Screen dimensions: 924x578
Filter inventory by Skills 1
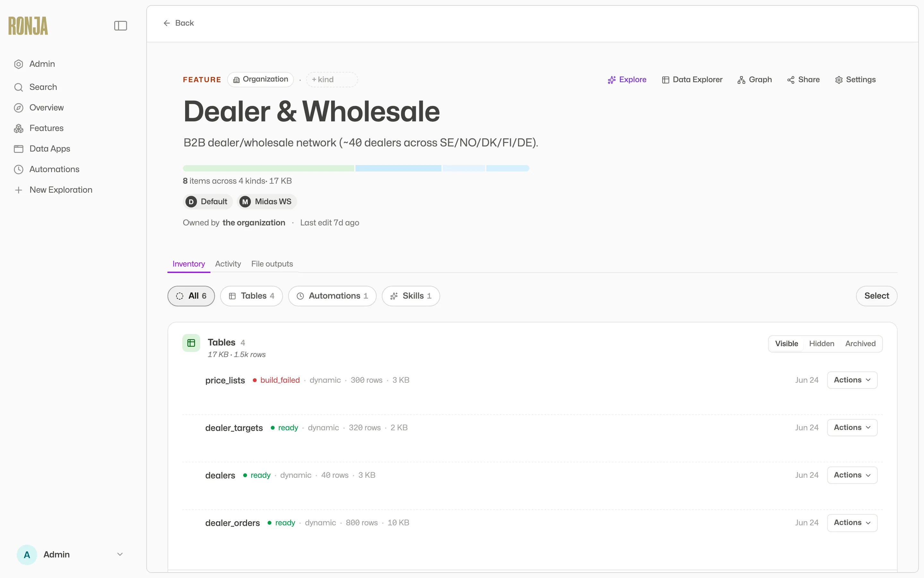coord(411,296)
